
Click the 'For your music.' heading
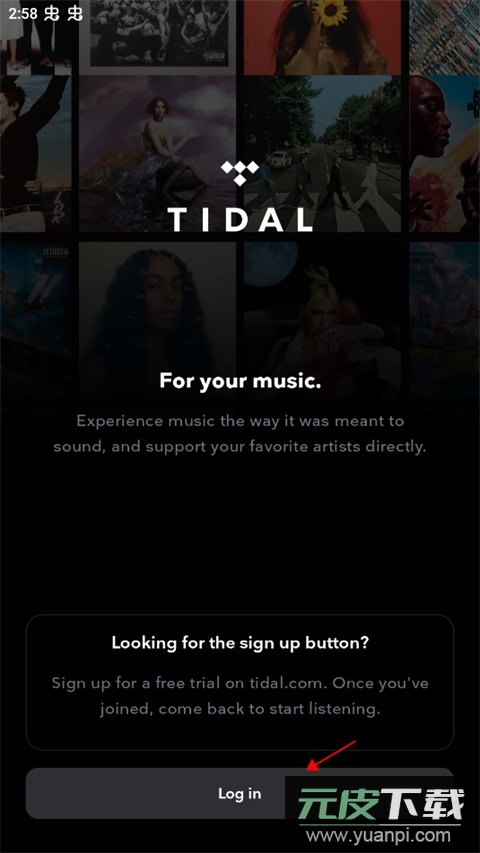point(240,381)
